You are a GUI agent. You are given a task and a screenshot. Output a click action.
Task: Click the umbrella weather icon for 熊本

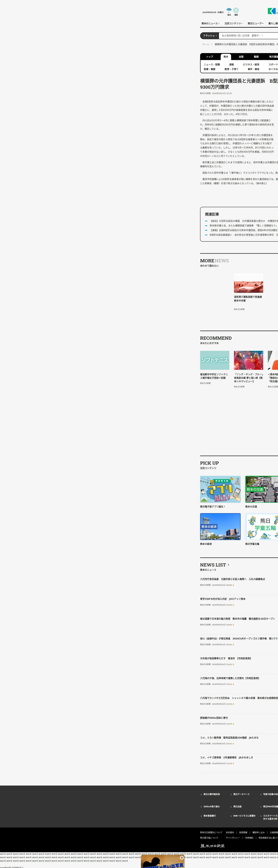tap(229, 10)
